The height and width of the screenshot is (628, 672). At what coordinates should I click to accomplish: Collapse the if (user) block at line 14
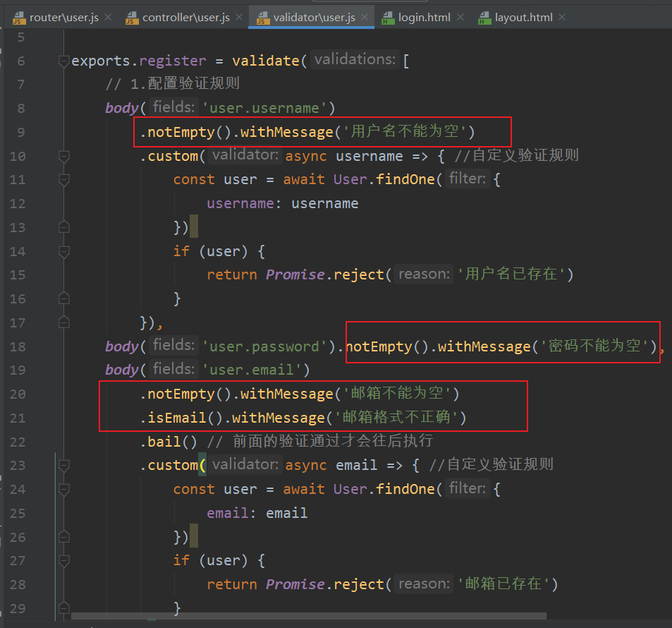(64, 252)
